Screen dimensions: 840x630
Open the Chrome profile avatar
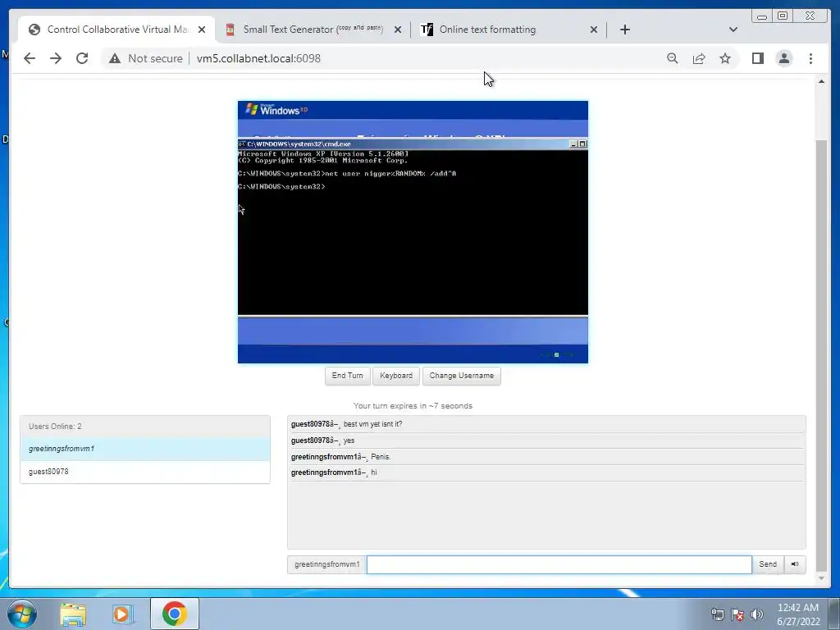coord(783,58)
